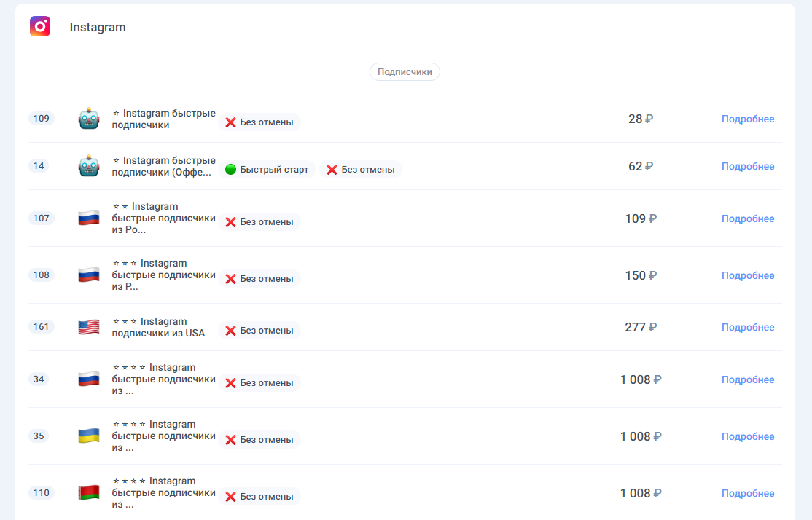Click red cross icon in row 161 badge
The width and height of the screenshot is (812, 520).
pyautogui.click(x=230, y=331)
